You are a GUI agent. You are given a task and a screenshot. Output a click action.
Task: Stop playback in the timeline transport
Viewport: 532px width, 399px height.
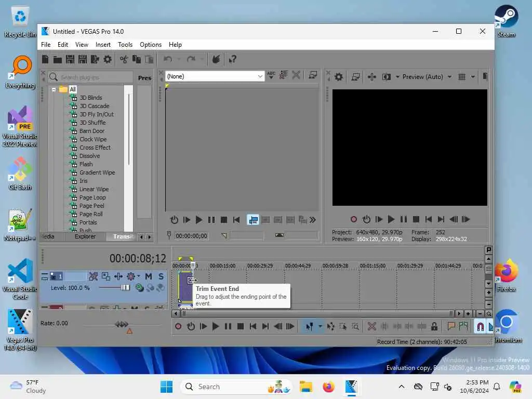241,326
